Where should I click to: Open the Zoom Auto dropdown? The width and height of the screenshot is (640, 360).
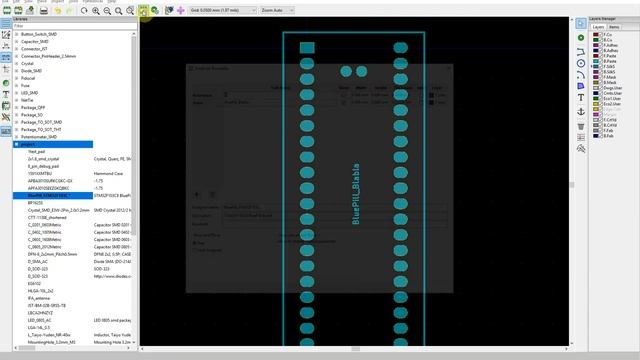click(277, 10)
